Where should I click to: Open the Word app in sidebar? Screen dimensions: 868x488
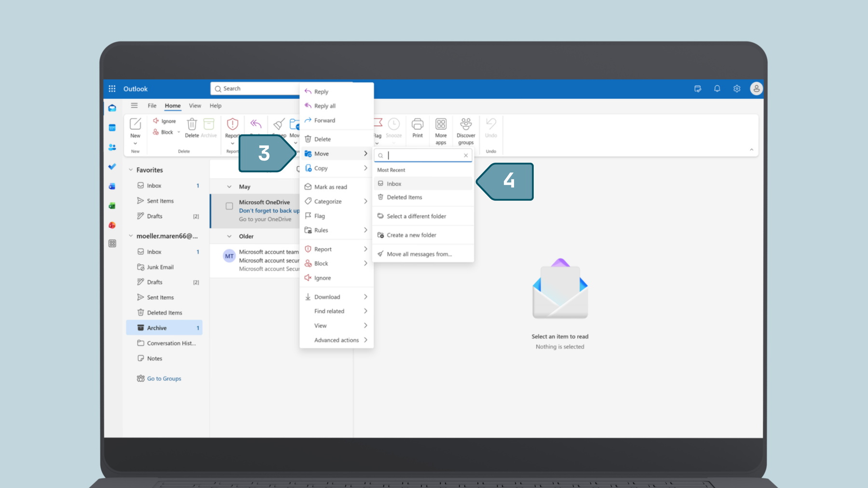click(x=112, y=186)
